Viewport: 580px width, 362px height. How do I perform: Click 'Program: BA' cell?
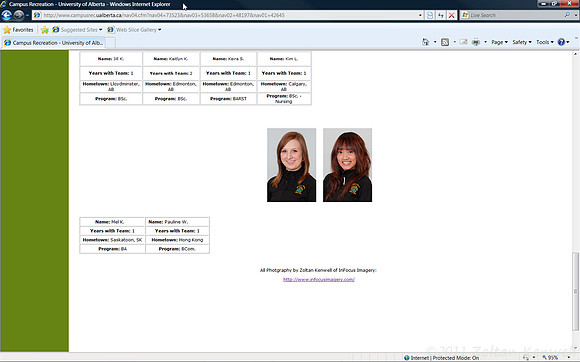(x=112, y=249)
